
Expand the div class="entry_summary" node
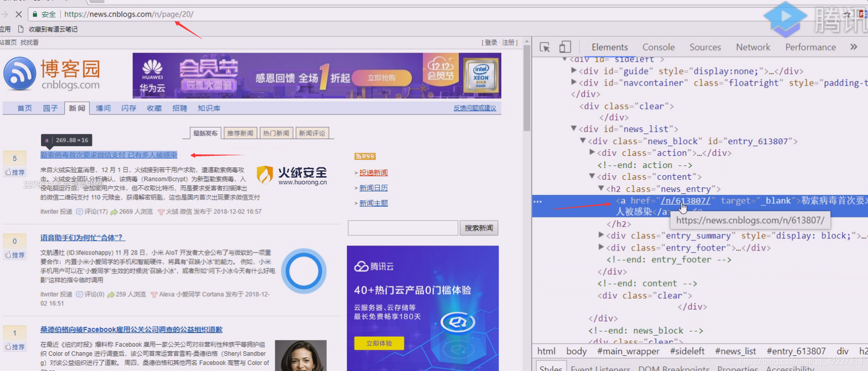click(601, 235)
